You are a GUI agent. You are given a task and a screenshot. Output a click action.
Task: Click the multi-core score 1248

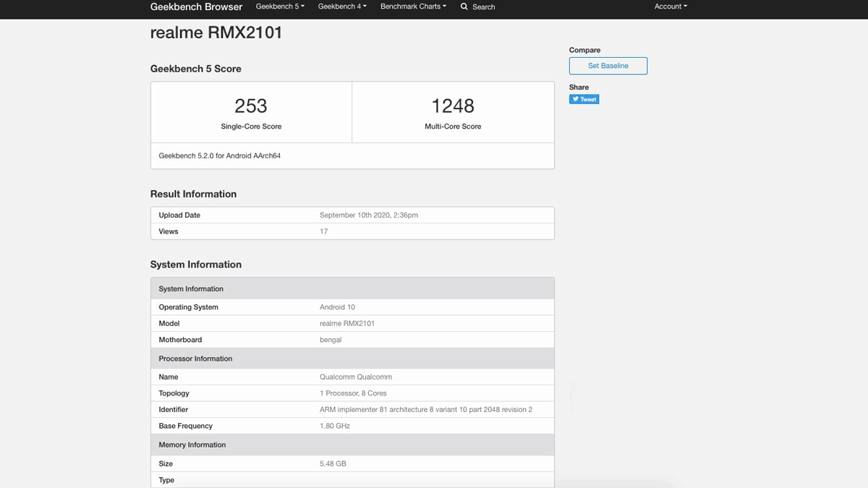453,106
